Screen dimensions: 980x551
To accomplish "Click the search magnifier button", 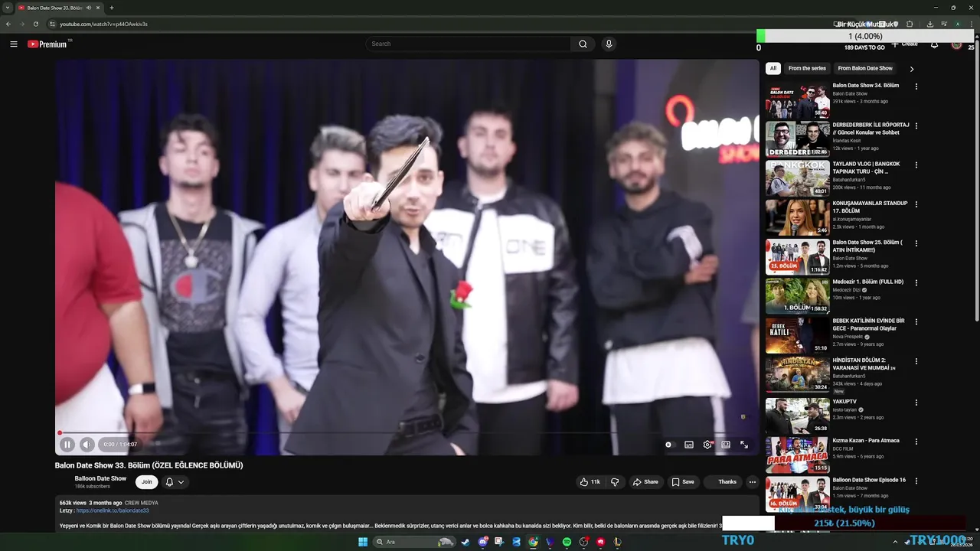I will click(x=583, y=44).
